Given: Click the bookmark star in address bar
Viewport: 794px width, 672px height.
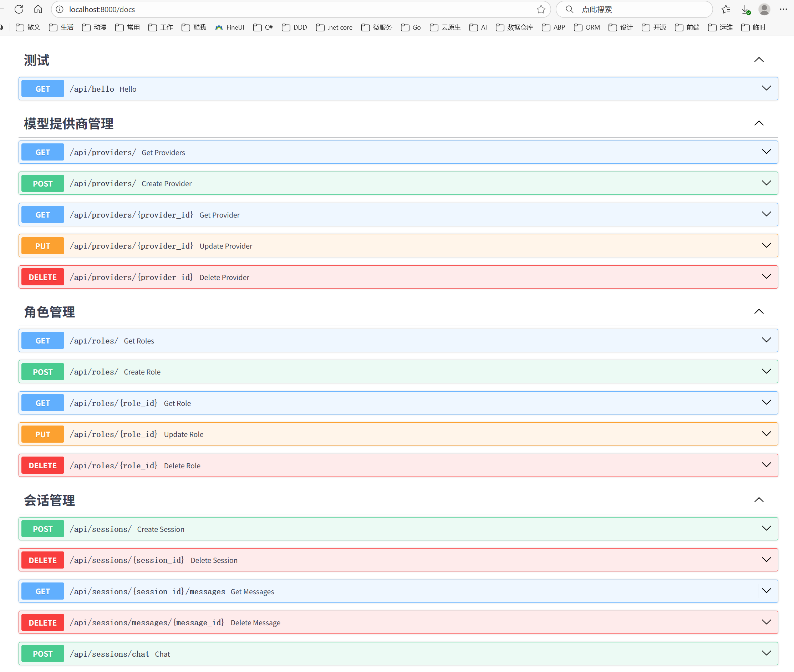Looking at the screenshot, I should pos(541,9).
